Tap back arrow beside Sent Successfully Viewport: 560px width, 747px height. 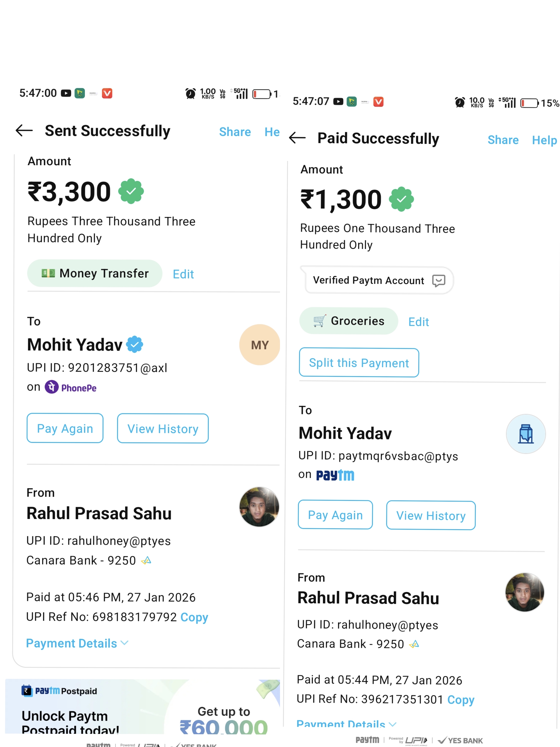coord(24,130)
